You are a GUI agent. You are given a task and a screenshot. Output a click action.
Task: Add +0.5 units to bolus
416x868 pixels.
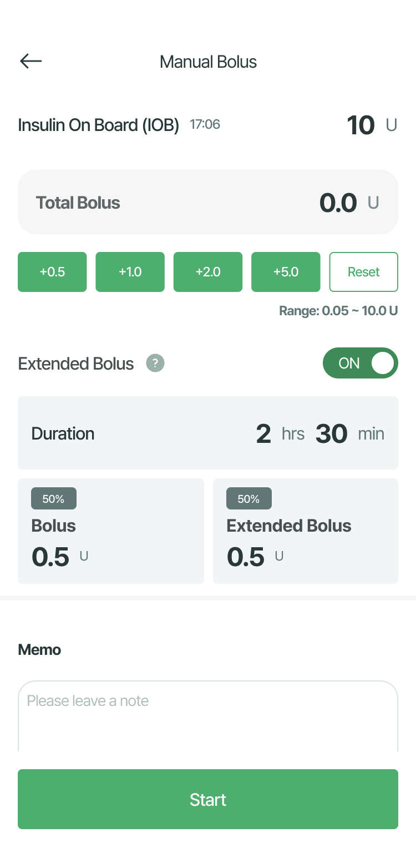point(52,272)
